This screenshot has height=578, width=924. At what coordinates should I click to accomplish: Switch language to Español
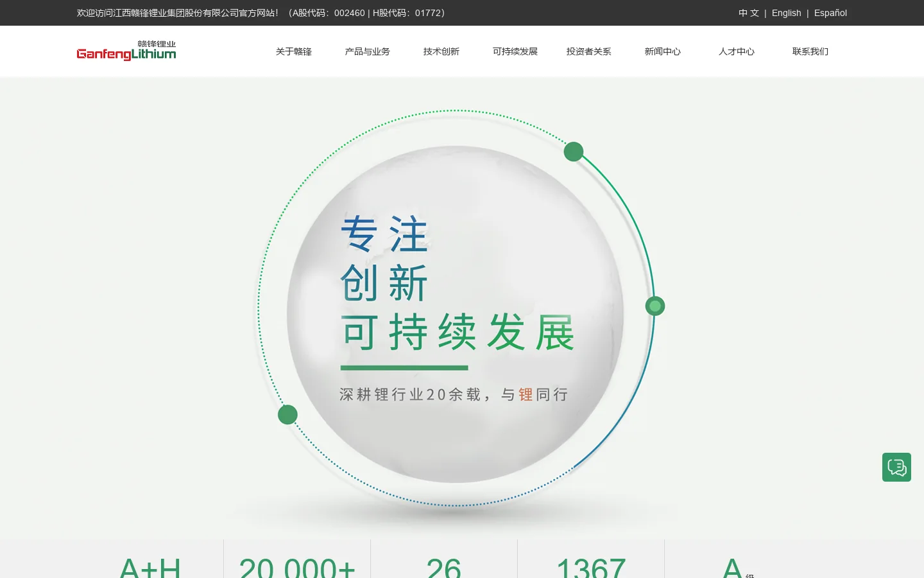(830, 13)
